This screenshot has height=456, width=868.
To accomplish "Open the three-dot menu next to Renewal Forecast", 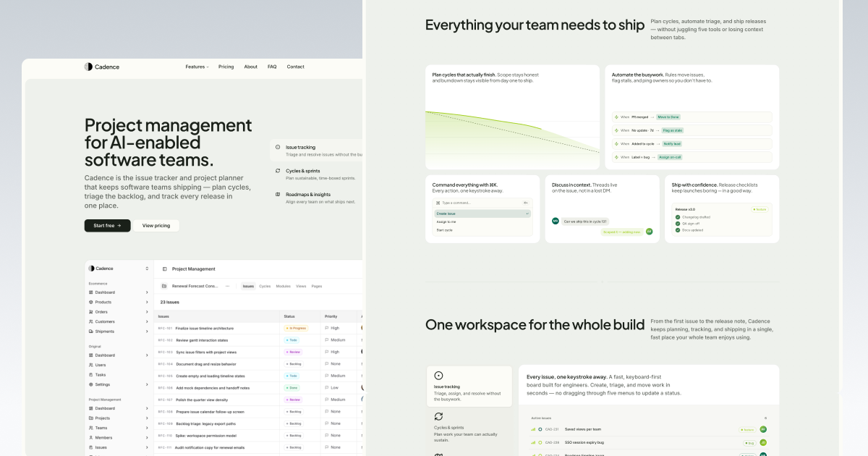I will 227,286.
